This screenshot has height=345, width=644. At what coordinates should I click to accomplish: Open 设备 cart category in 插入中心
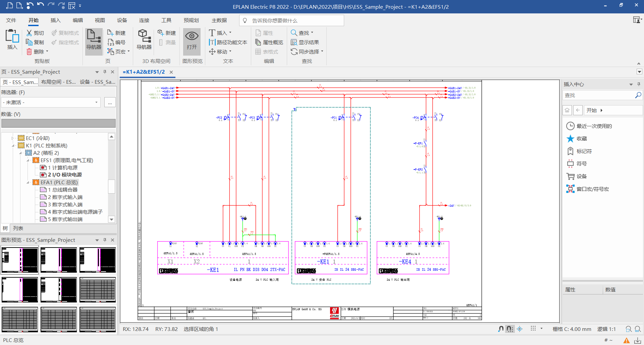(x=577, y=176)
